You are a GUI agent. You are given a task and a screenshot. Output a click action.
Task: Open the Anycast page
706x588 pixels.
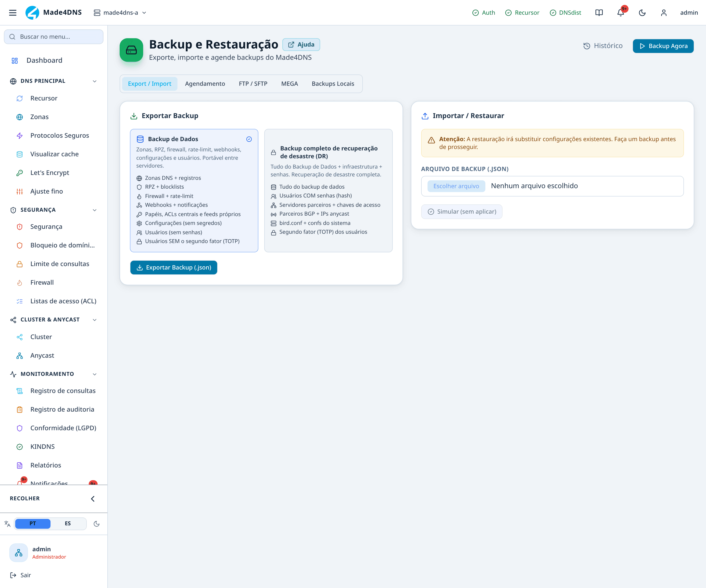pyautogui.click(x=54, y=355)
